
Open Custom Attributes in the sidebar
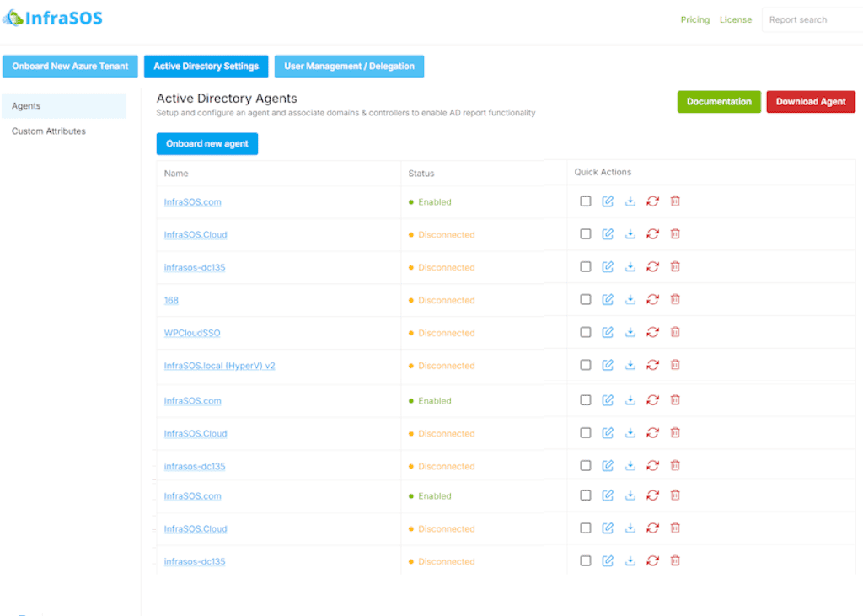48,131
